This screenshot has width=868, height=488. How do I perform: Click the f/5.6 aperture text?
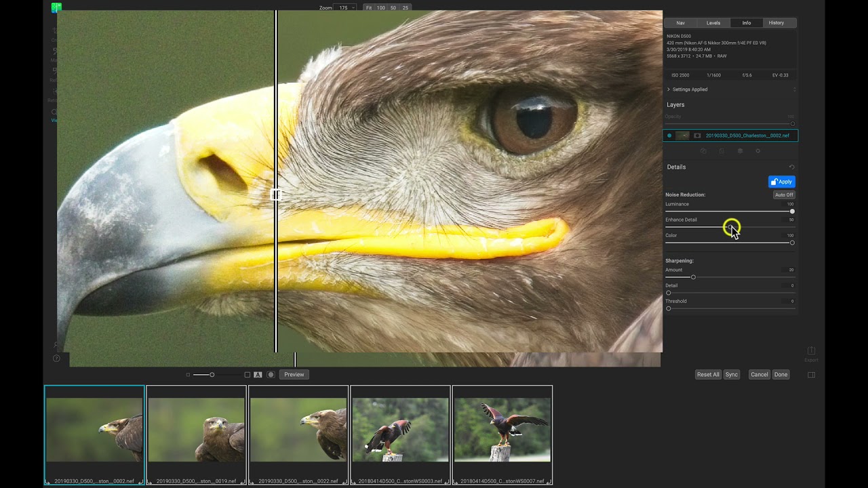point(747,75)
